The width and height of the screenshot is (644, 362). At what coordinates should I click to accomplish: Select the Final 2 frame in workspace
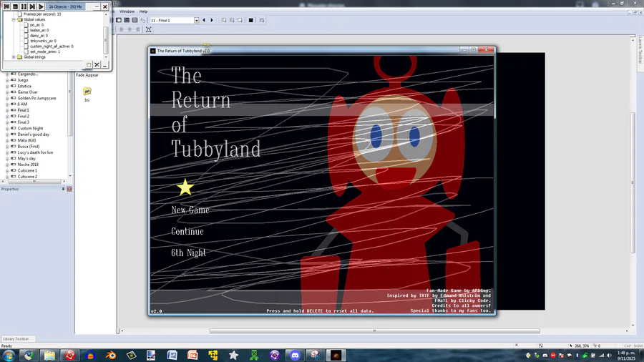coord(24,116)
